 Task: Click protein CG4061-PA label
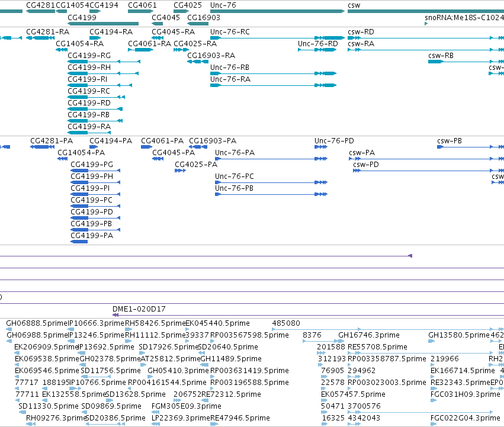pyautogui.click(x=162, y=141)
